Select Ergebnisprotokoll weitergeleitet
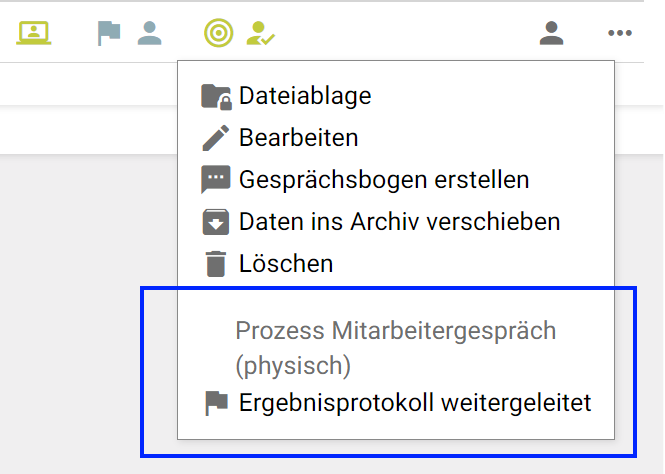This screenshot has height=474, width=665. (x=415, y=403)
